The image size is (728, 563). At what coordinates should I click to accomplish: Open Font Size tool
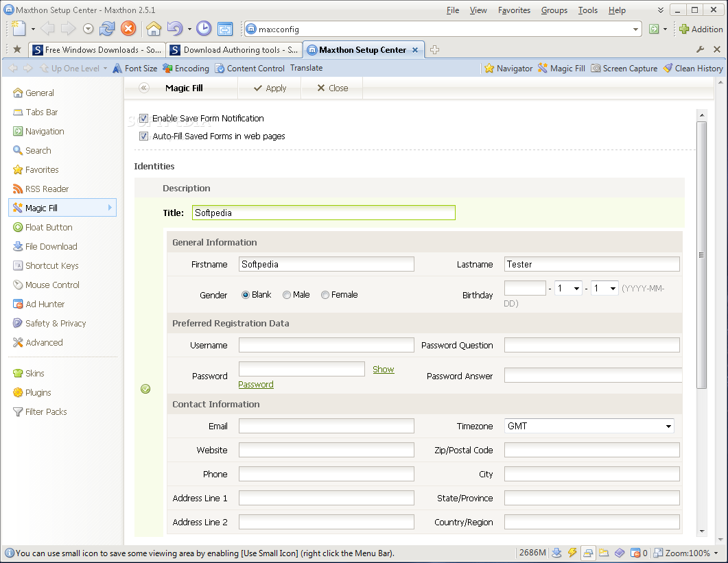pyautogui.click(x=135, y=68)
